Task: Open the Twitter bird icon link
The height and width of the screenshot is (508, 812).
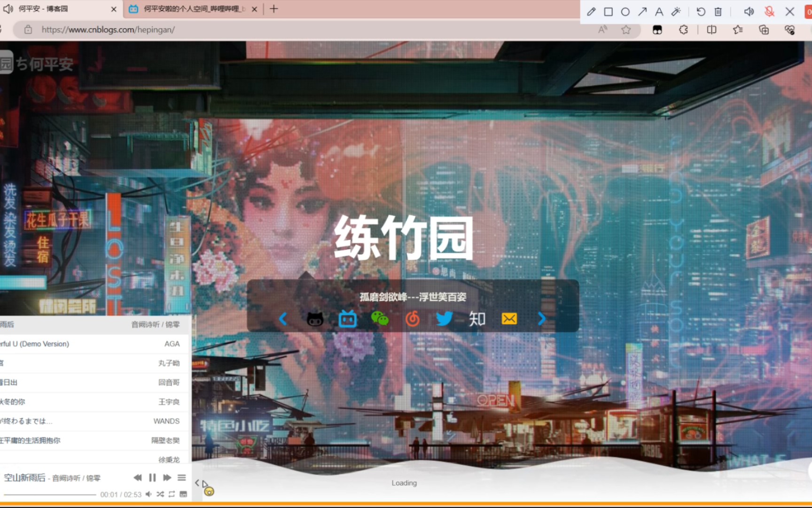Action: tap(444, 319)
